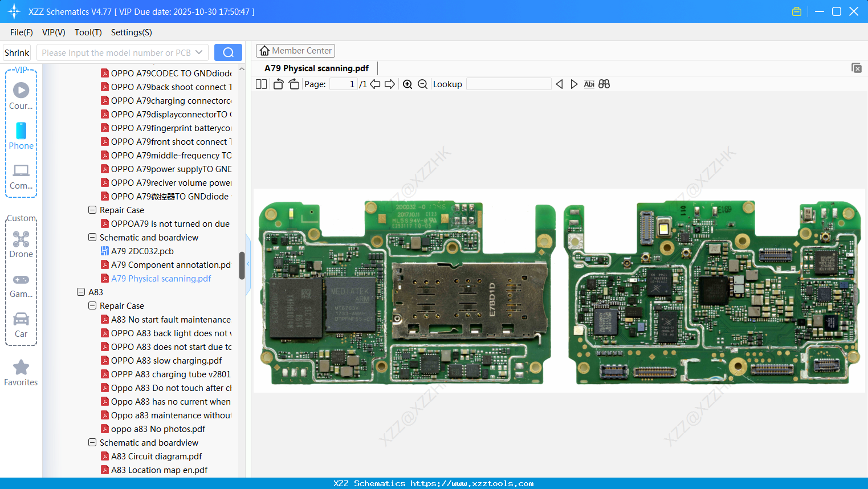The height and width of the screenshot is (489, 868).
Task: Open the Settings(S) menu
Action: pos(131,32)
